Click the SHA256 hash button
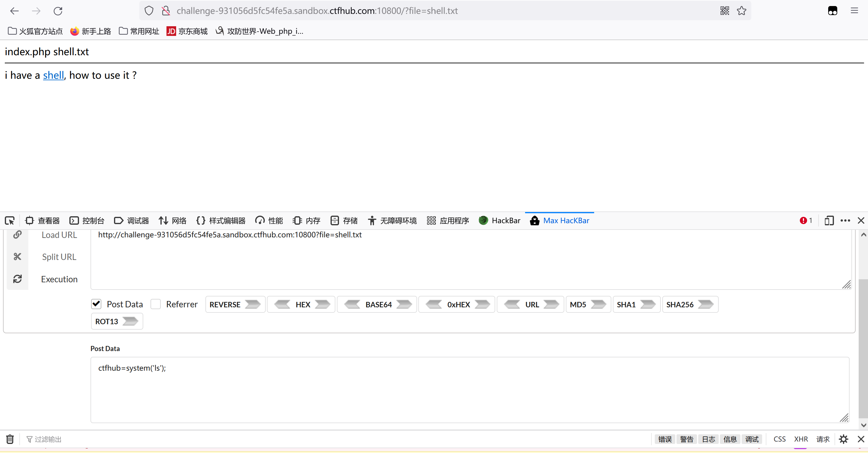Image resolution: width=868 pixels, height=453 pixels. point(690,304)
